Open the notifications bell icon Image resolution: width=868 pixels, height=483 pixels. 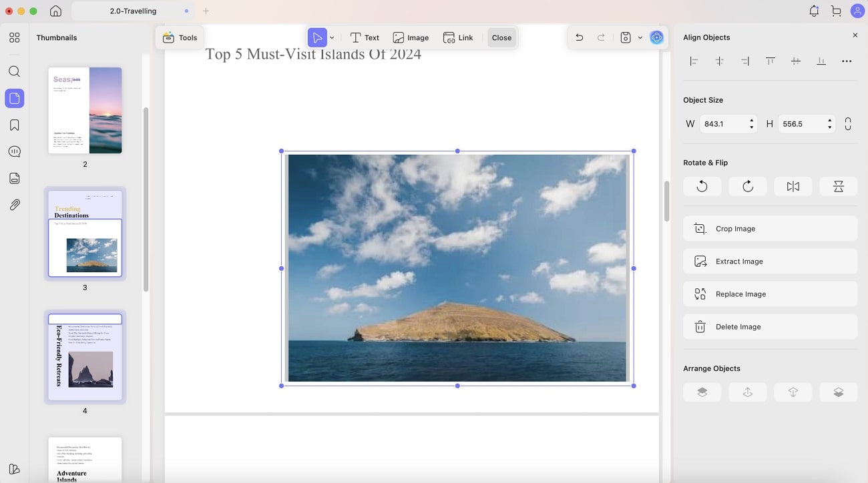click(814, 11)
